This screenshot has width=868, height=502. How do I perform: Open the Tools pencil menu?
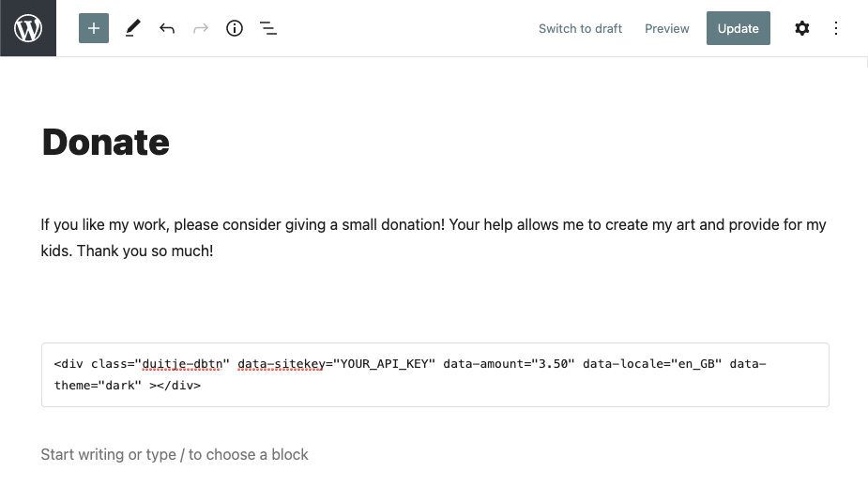pos(132,28)
